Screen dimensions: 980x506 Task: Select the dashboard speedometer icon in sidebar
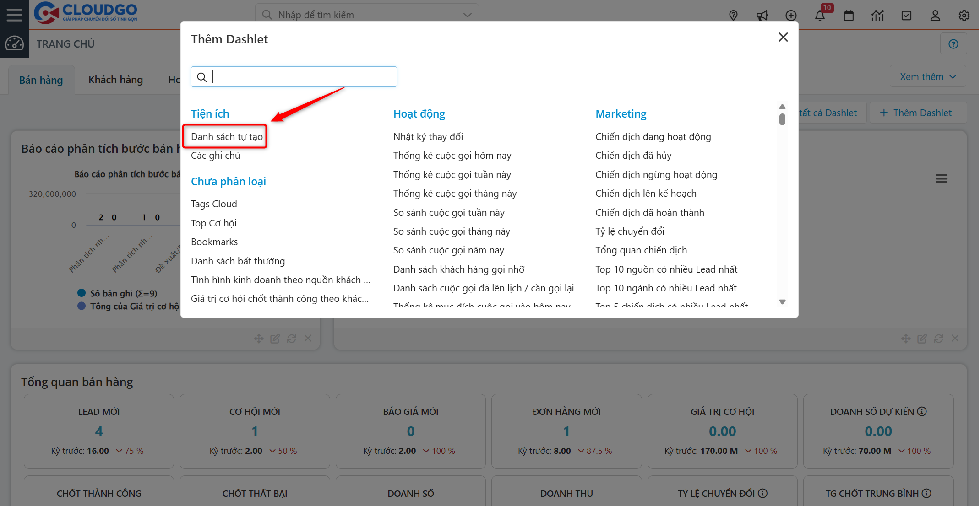tap(14, 43)
